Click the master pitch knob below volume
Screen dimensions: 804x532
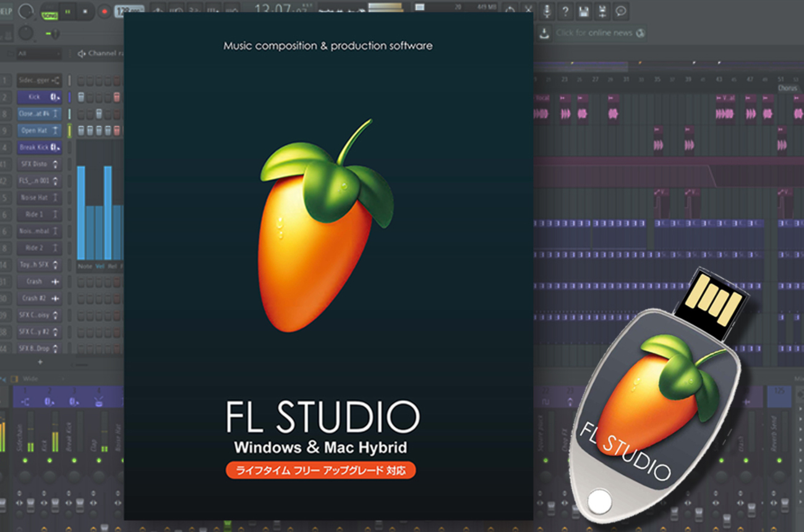click(25, 33)
